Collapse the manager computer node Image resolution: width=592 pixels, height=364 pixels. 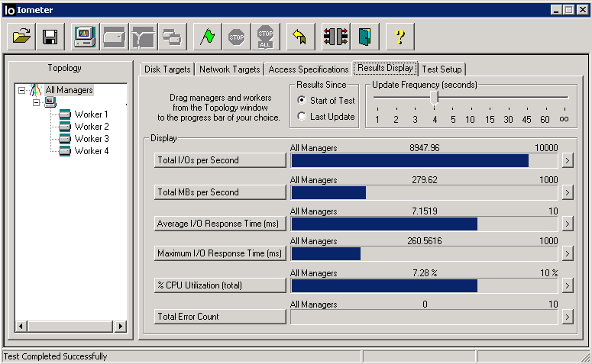37,102
